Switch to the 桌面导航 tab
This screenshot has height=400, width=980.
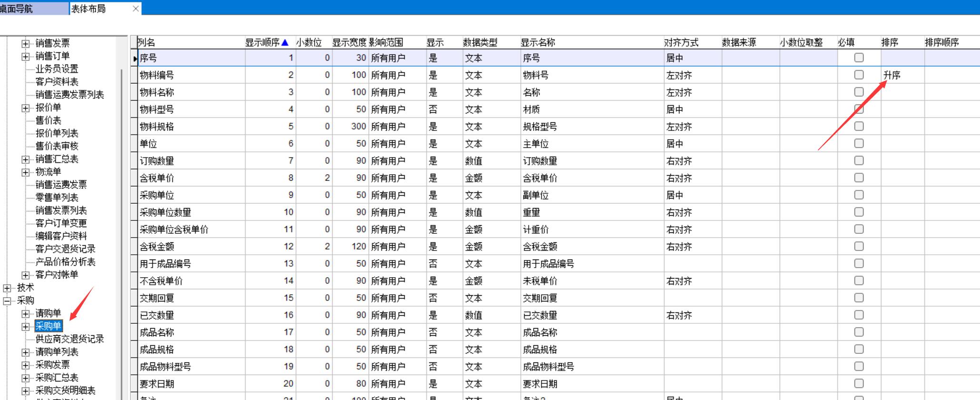(33, 9)
